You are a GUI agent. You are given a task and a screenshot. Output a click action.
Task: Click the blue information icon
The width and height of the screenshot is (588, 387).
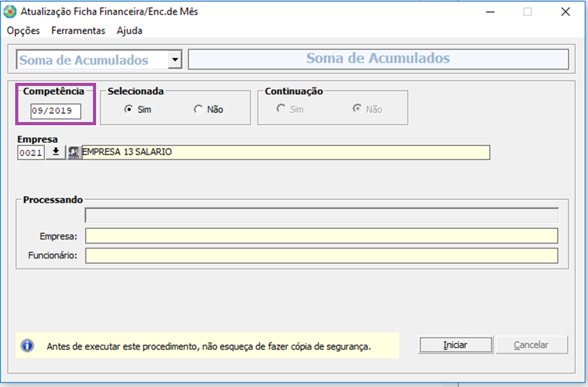pos(27,345)
